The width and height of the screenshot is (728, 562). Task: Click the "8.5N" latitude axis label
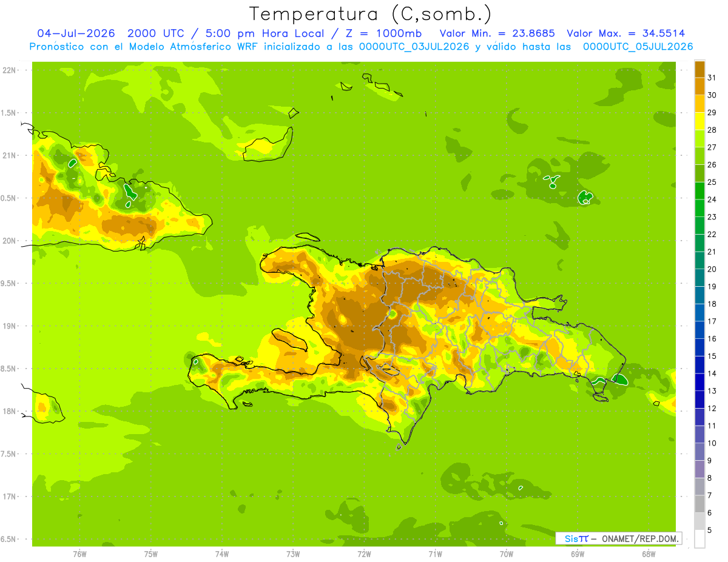(10, 369)
